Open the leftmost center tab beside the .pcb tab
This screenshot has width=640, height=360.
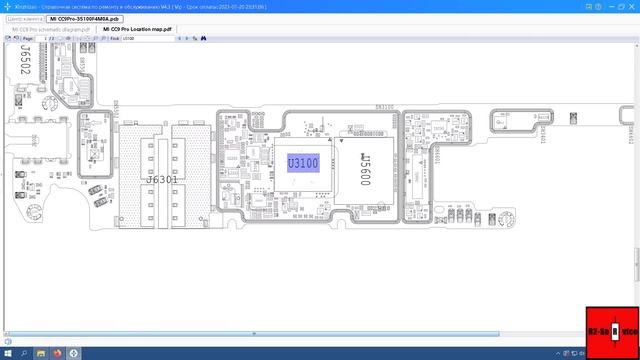click(x=25, y=19)
